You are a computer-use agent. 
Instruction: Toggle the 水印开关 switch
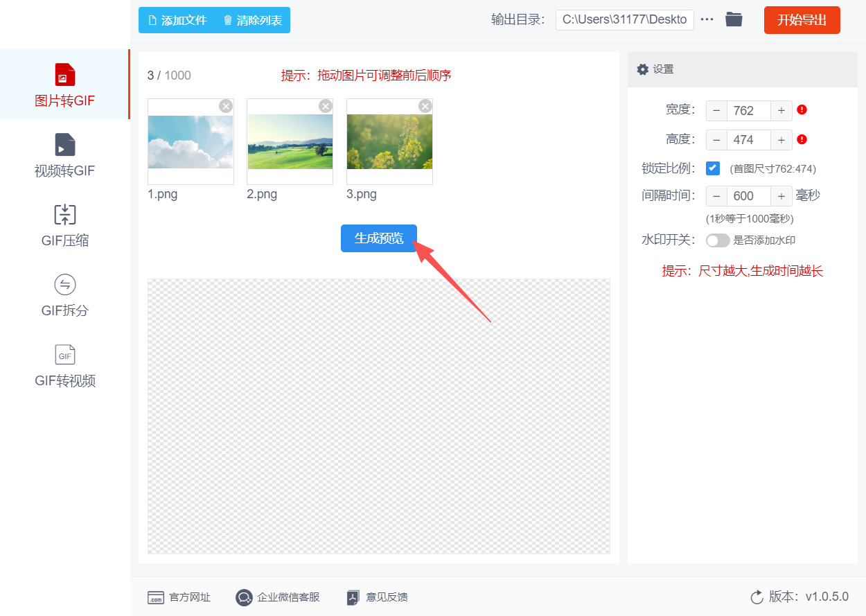click(718, 240)
